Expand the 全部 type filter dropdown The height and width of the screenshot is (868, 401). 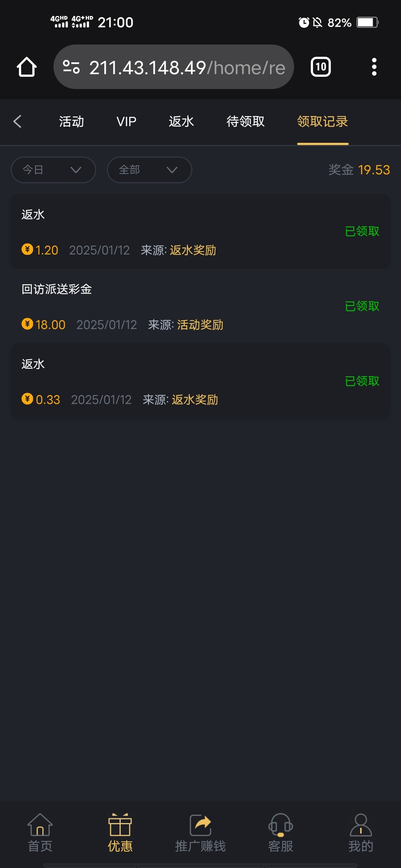pos(149,170)
